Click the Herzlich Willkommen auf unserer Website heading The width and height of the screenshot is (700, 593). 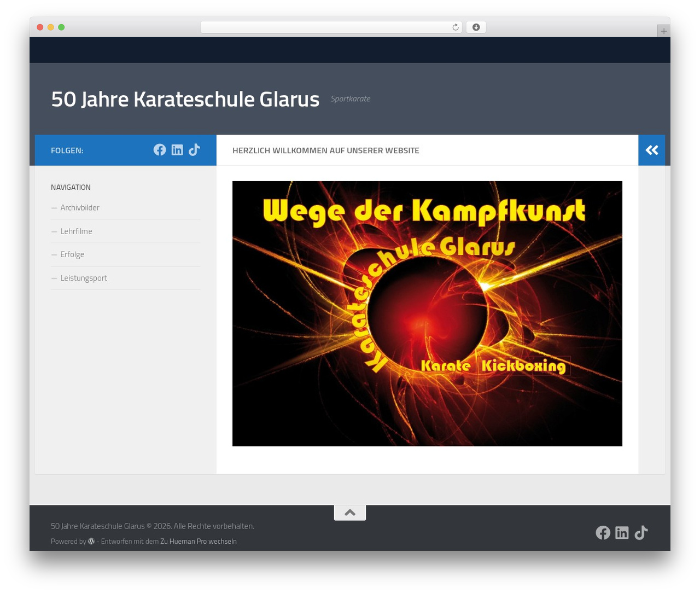(x=326, y=150)
